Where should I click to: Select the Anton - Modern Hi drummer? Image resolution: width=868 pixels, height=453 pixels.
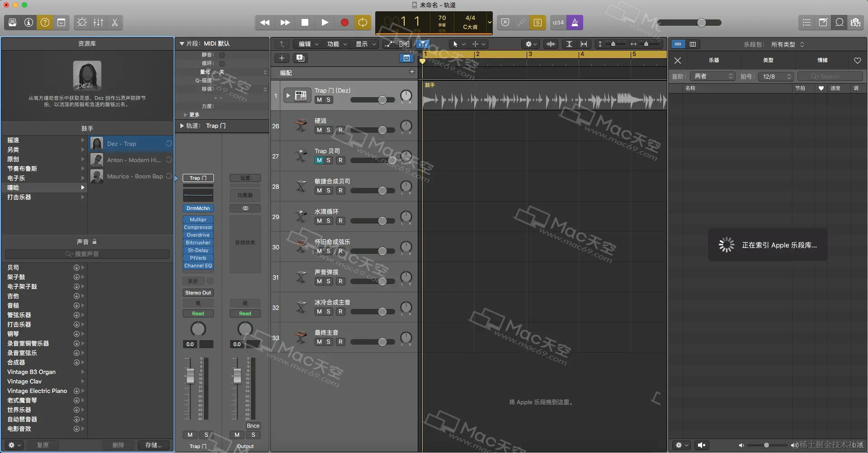(x=131, y=160)
